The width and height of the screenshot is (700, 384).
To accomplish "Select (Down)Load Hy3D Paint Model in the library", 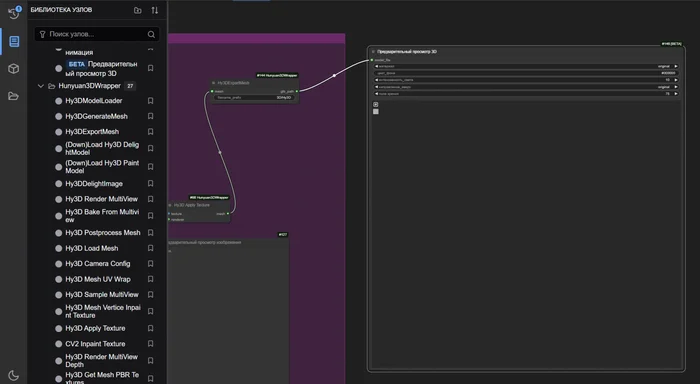I will tap(102, 167).
